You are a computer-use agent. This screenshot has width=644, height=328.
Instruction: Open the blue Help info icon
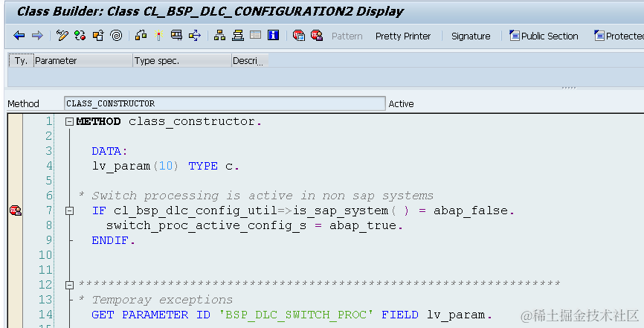[274, 36]
